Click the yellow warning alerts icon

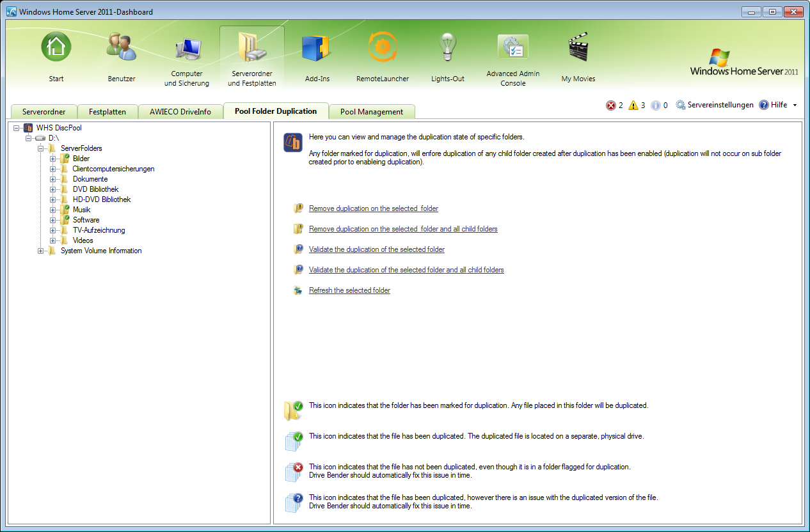tap(633, 106)
